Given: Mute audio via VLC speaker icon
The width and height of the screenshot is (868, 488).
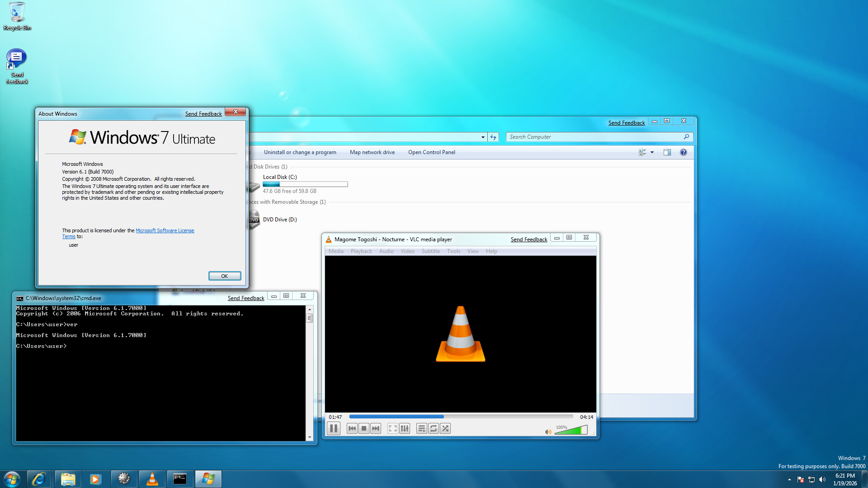Looking at the screenshot, I should (548, 432).
